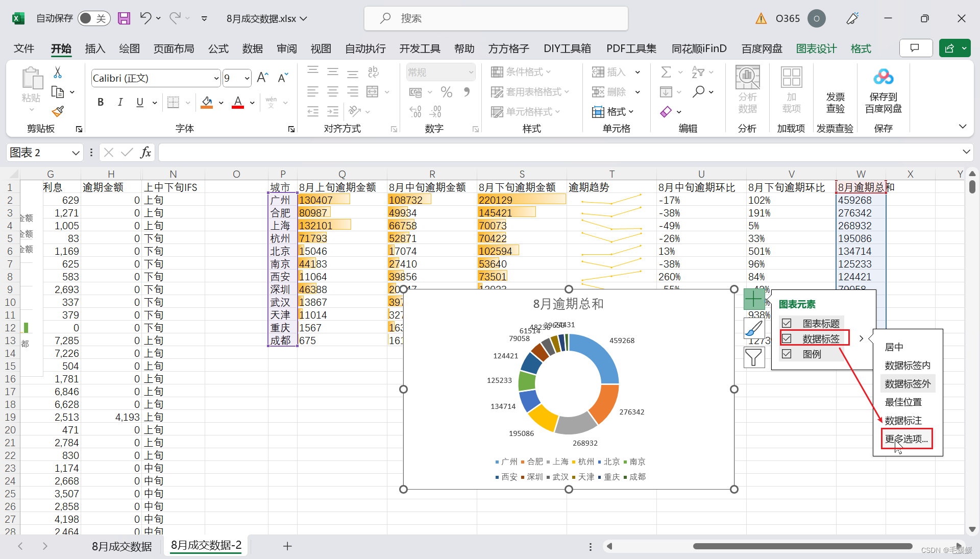
Task: Expand the formula bar chevron
Action: coord(966,152)
